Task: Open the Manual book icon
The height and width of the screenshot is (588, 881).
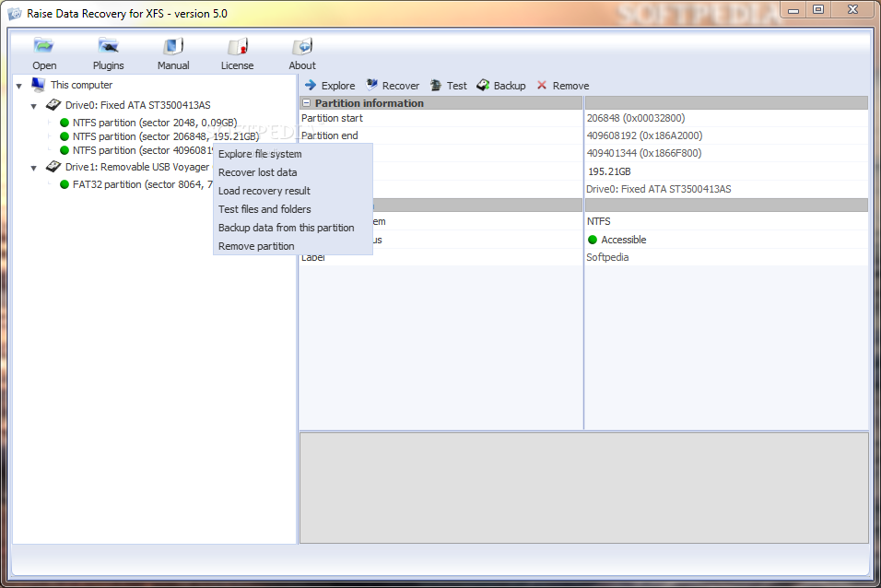Action: [173, 46]
